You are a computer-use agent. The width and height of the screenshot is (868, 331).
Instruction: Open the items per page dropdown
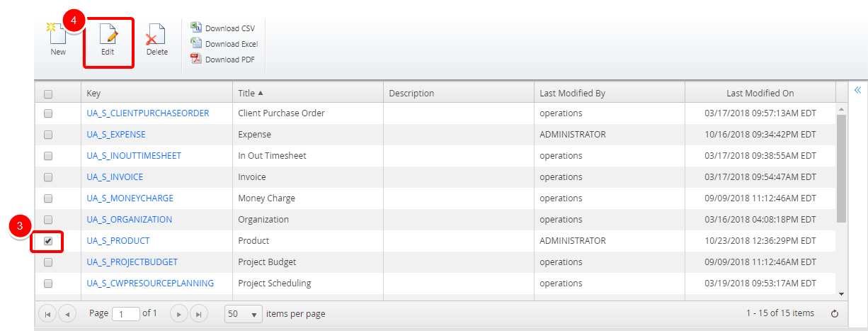243,313
